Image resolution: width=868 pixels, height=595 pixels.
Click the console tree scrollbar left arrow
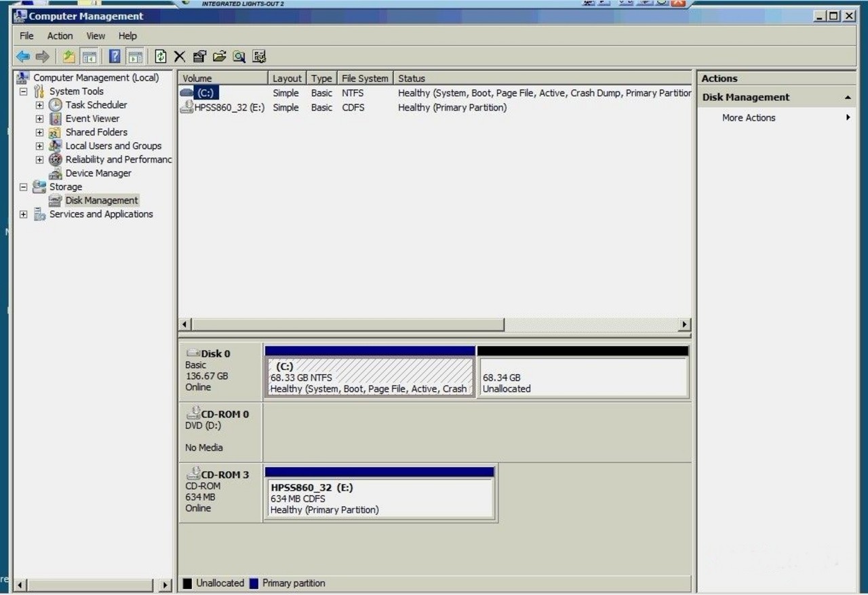pos(20,585)
